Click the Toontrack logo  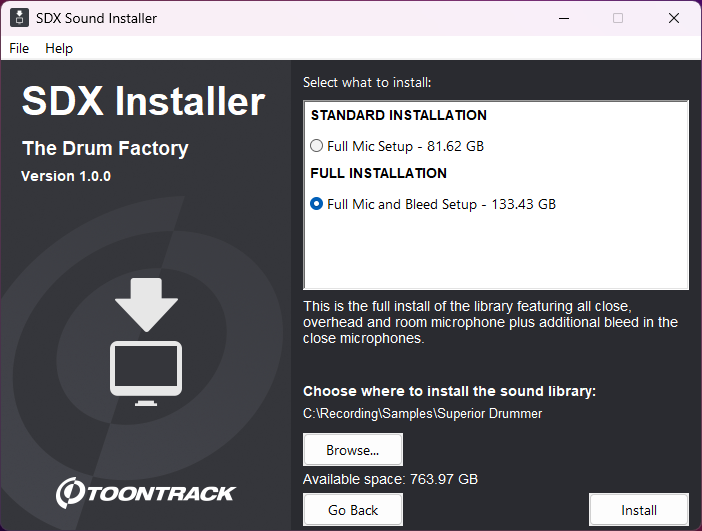(x=146, y=493)
